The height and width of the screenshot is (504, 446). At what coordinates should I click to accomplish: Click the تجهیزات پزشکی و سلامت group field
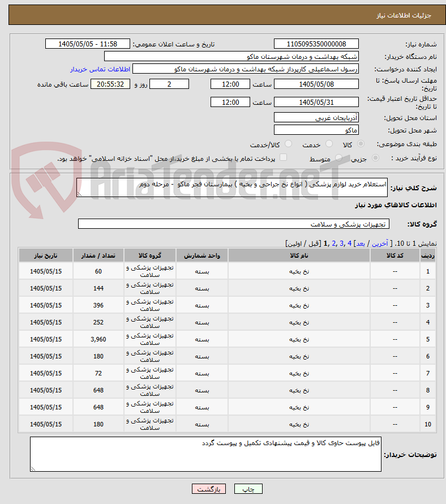coord(234,224)
